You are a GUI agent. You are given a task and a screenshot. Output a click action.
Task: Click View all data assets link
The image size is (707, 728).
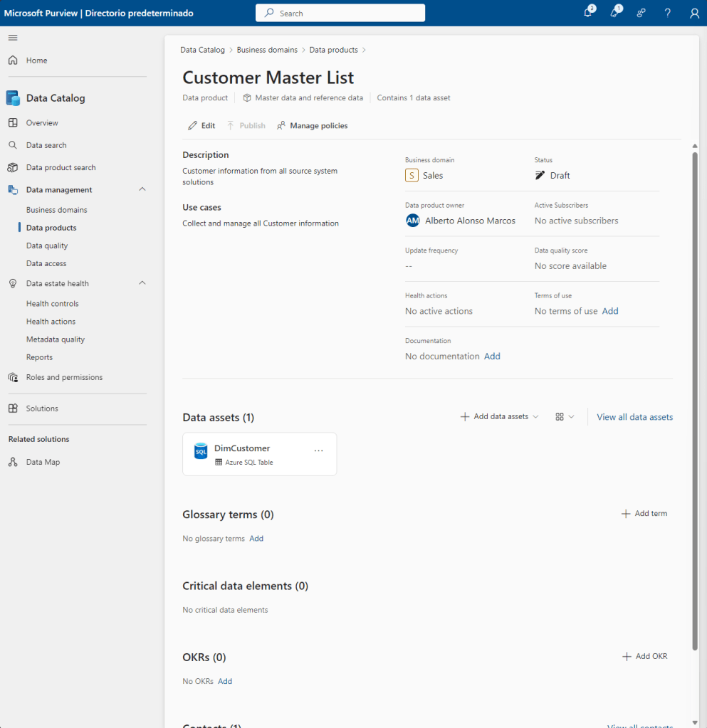[x=634, y=417]
